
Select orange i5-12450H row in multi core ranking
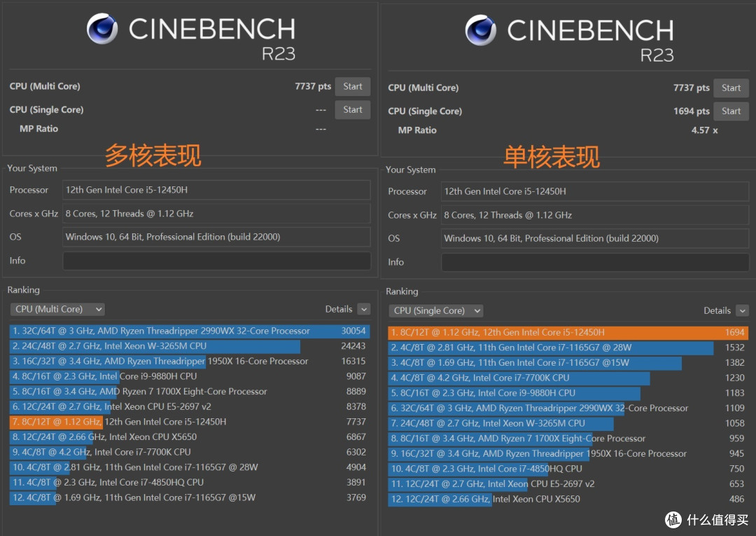(190, 422)
